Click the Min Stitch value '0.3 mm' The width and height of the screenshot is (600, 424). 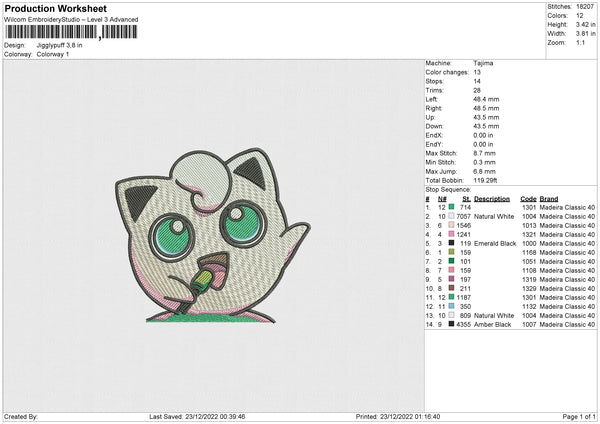[x=484, y=162]
